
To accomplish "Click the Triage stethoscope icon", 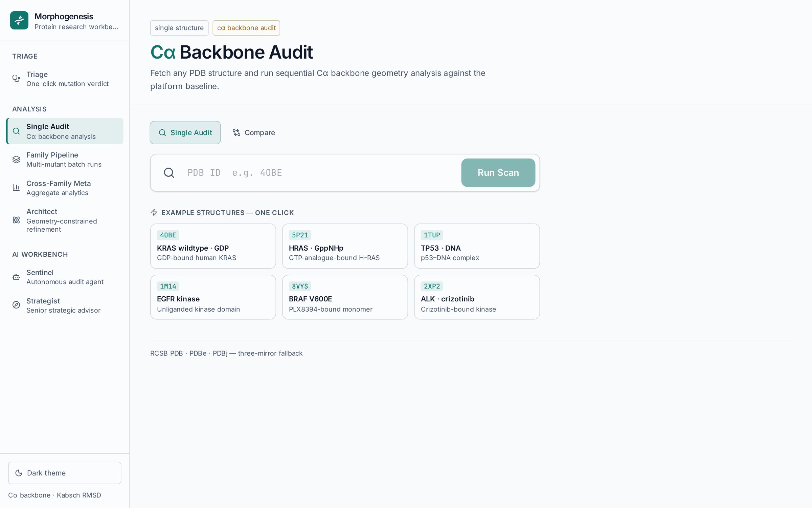I will tap(16, 79).
